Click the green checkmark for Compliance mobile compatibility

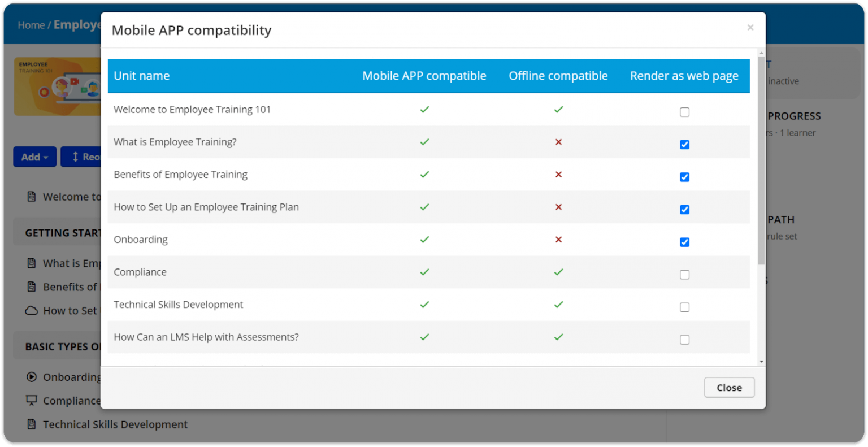click(x=424, y=272)
